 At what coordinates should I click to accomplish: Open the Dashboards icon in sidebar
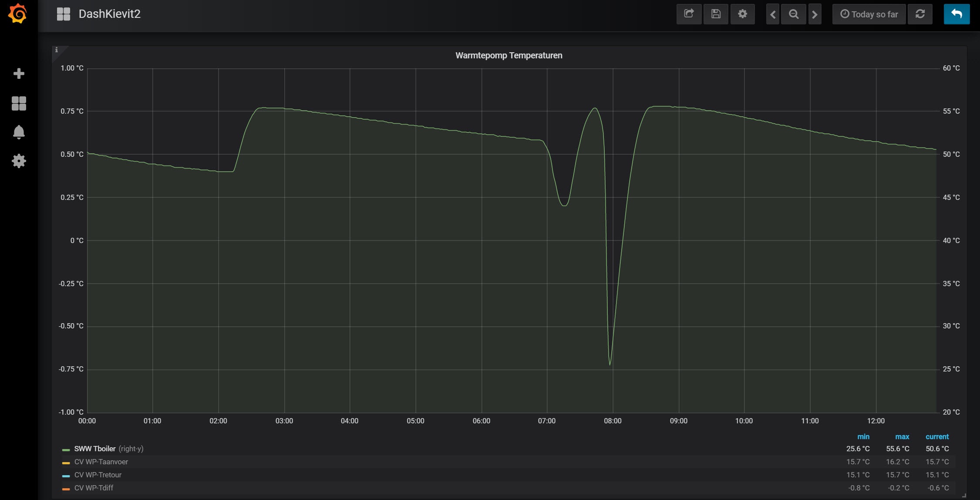(19, 103)
